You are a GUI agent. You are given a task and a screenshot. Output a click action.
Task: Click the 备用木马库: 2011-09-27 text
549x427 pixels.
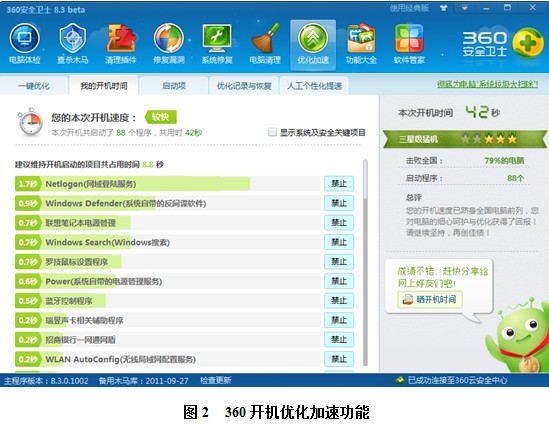(144, 381)
